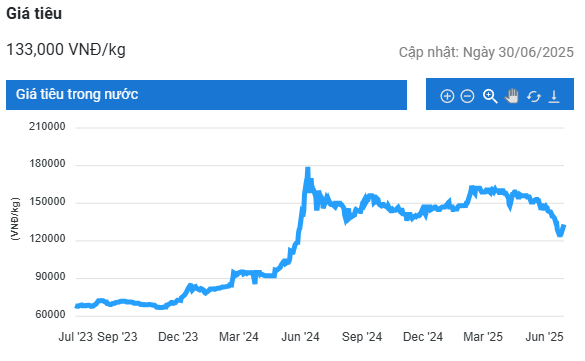
Task: Click the Jul '23 axis label
Action: tap(76, 337)
